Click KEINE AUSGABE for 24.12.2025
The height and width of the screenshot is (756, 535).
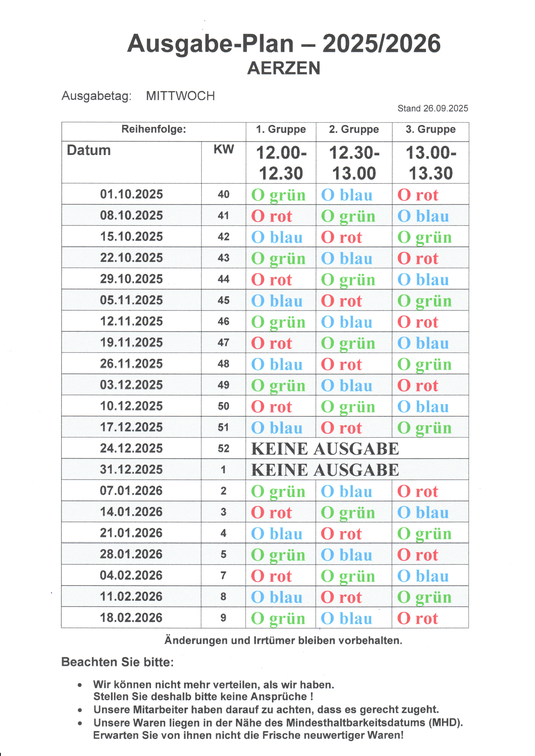click(x=325, y=449)
